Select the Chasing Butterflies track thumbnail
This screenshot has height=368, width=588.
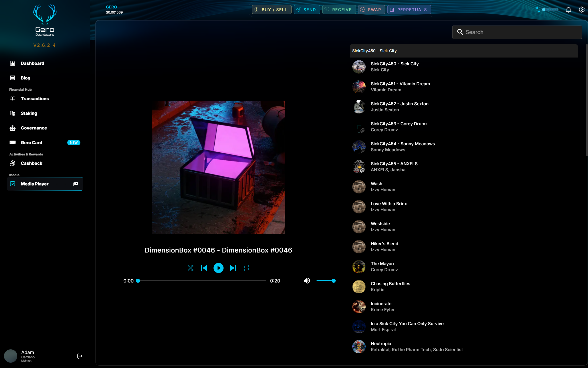[359, 286]
